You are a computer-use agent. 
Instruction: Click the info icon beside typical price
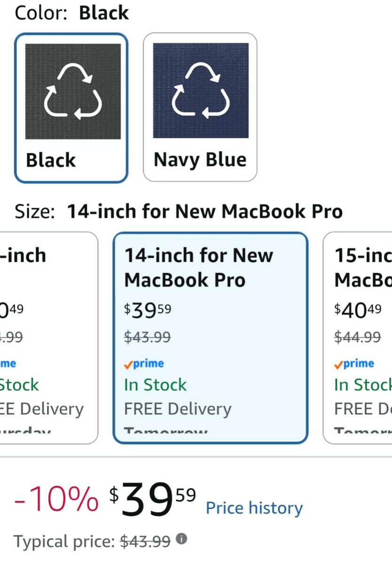pyautogui.click(x=181, y=538)
